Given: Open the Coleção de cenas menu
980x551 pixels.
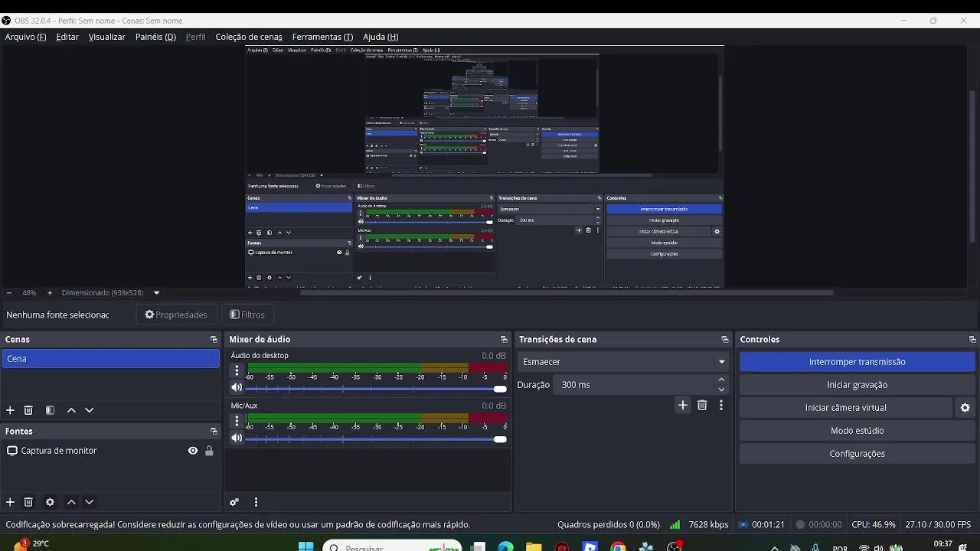Looking at the screenshot, I should pos(249,37).
